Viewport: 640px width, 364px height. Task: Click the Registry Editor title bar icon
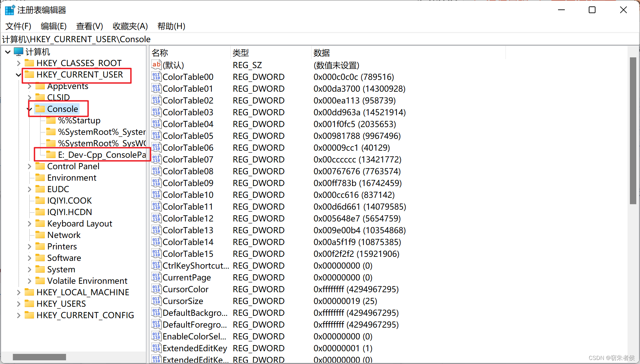[9, 10]
